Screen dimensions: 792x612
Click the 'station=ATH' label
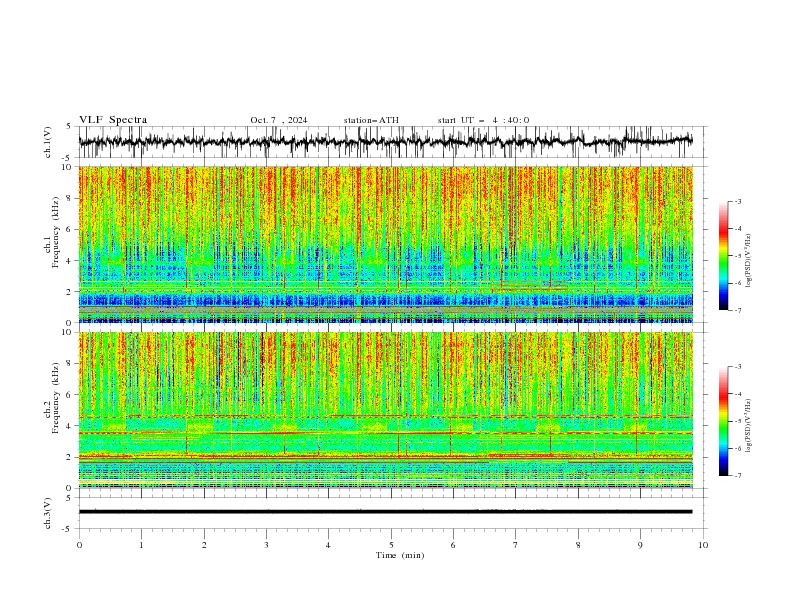coord(371,120)
